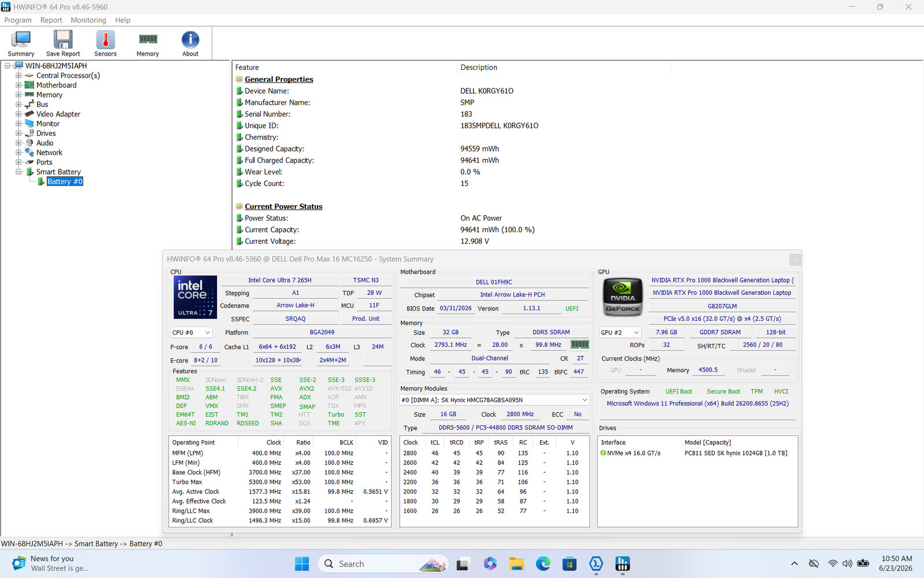Collapse the Smart Battery tree node
Viewport: 924px width, 578px height.
(18, 172)
